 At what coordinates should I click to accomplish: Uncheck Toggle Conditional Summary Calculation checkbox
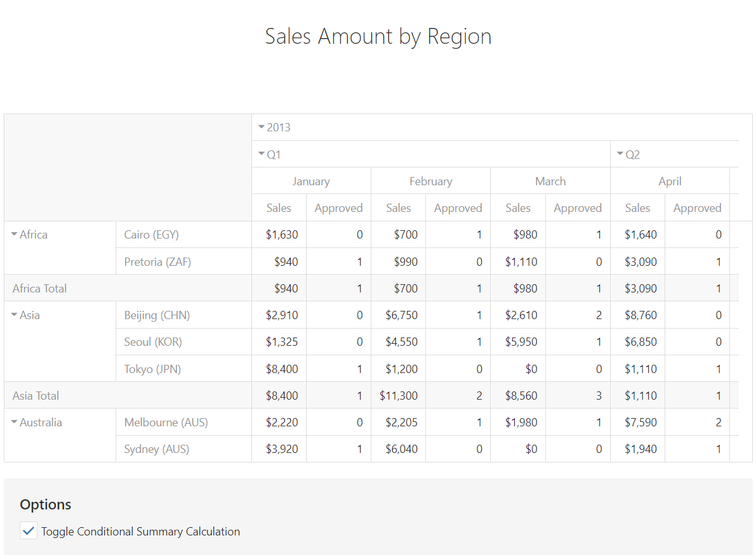(x=29, y=531)
